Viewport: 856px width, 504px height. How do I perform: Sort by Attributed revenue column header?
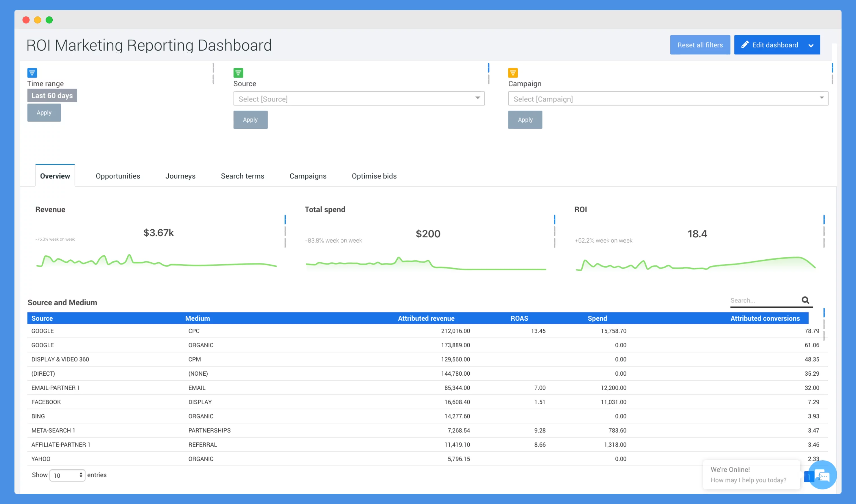pyautogui.click(x=426, y=318)
